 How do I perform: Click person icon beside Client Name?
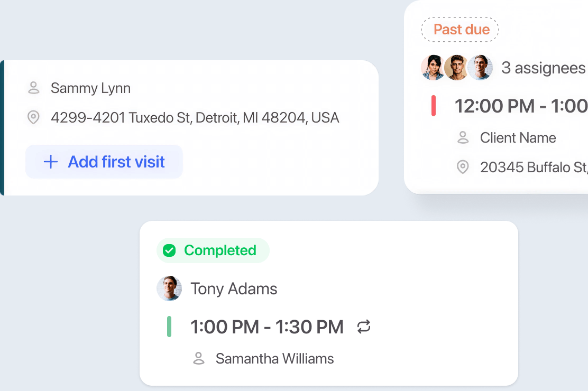(463, 138)
